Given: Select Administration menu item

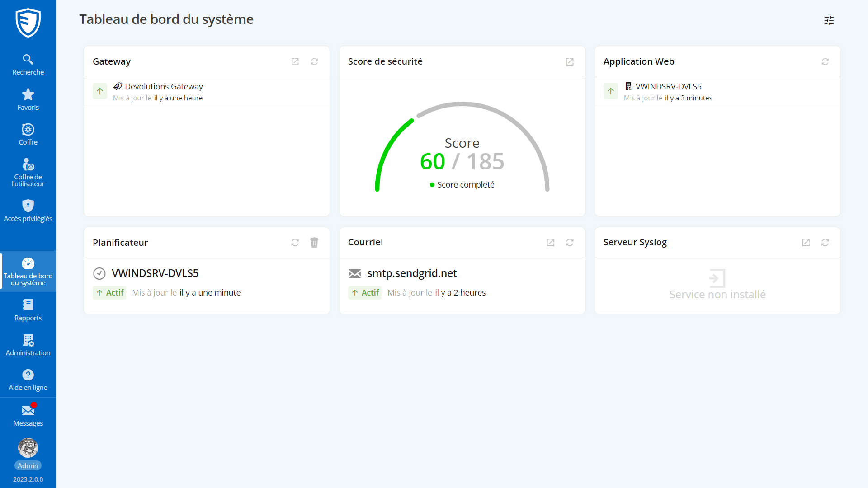Looking at the screenshot, I should click(28, 345).
